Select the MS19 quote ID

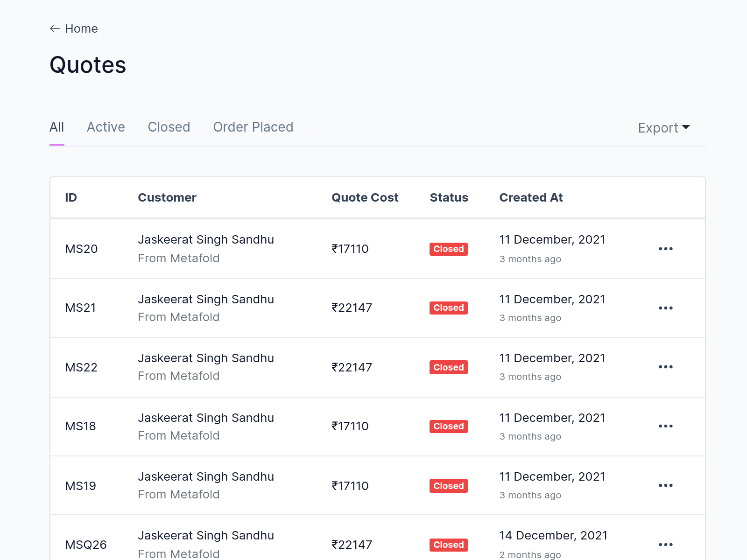80,486
